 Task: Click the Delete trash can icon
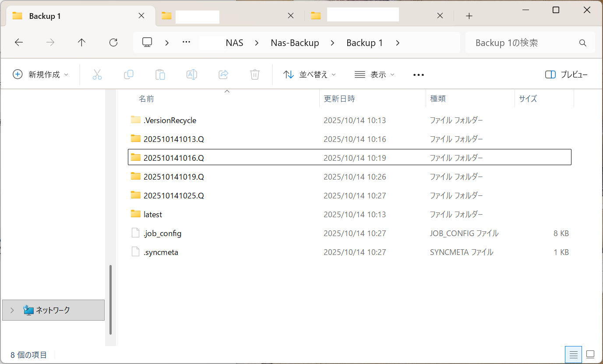coord(255,74)
